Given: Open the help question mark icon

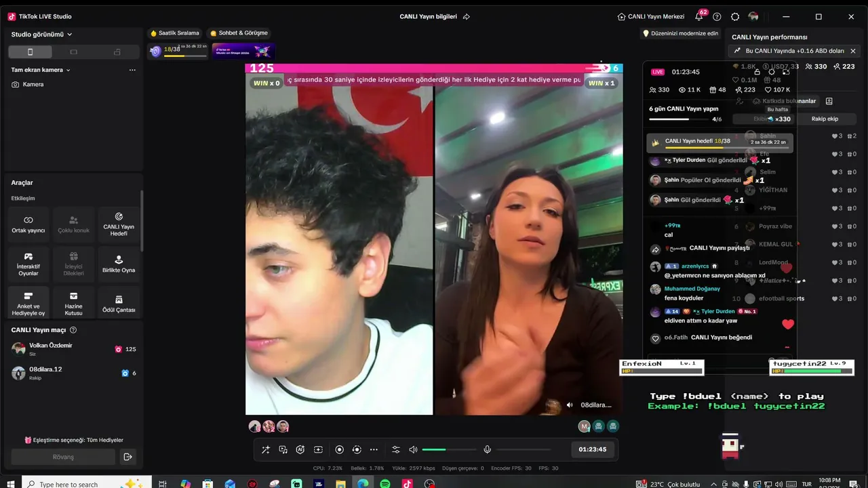Looking at the screenshot, I should [717, 16].
